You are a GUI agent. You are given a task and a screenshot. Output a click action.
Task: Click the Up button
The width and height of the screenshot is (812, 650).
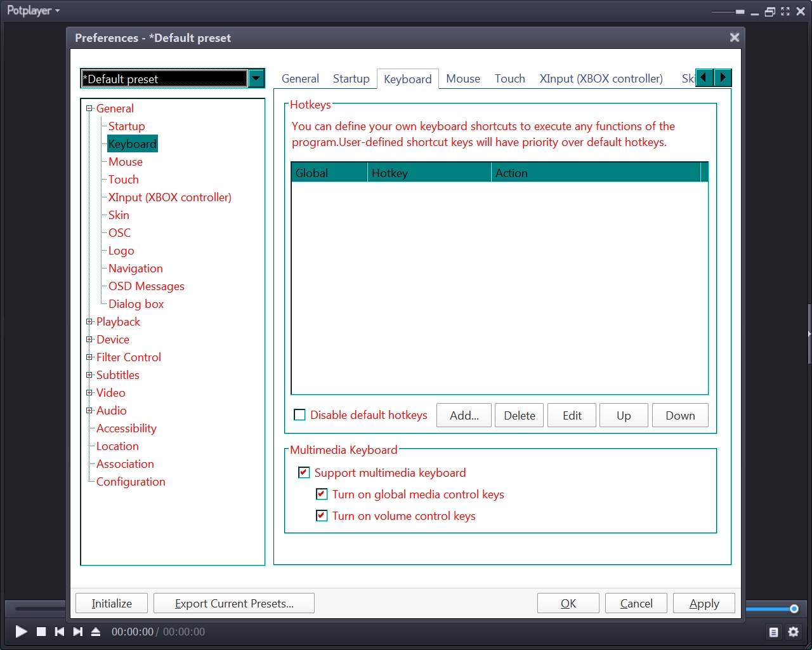(624, 415)
